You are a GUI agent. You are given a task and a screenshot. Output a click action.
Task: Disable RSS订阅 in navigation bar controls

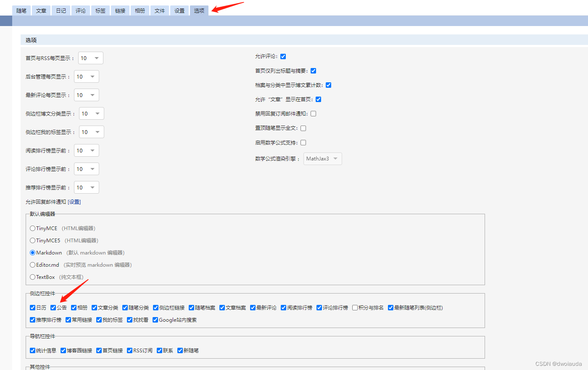pyautogui.click(x=129, y=350)
